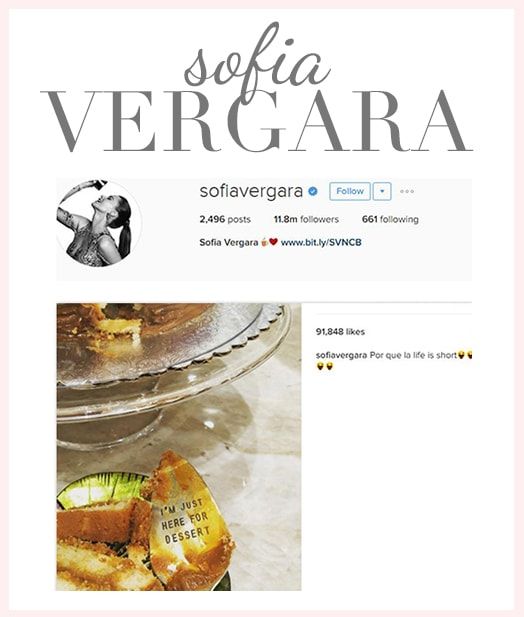
Task: Click the cupcake emoji beside Sofia Vergara name
Action: [x=265, y=242]
